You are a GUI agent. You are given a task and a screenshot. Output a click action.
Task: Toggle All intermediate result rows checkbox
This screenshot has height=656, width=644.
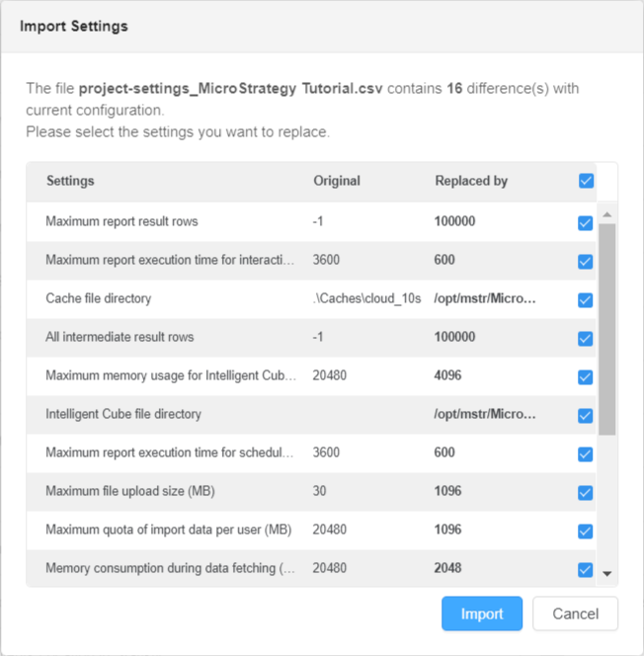pos(585,338)
